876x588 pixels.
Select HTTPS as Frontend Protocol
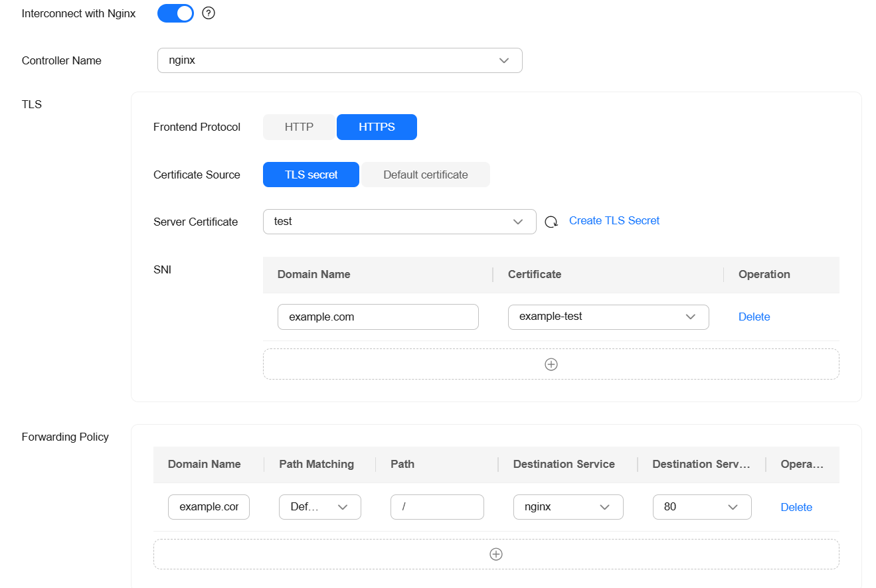coord(377,127)
